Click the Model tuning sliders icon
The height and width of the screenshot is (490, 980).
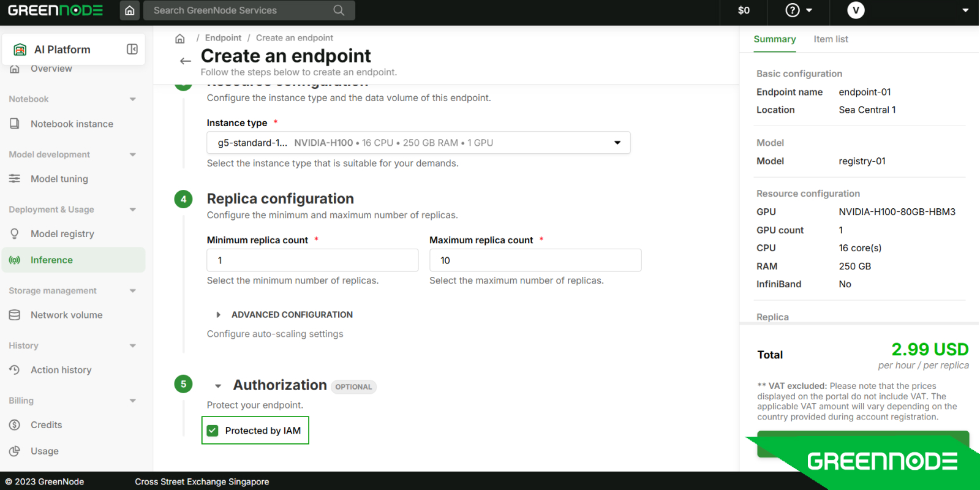(x=15, y=179)
